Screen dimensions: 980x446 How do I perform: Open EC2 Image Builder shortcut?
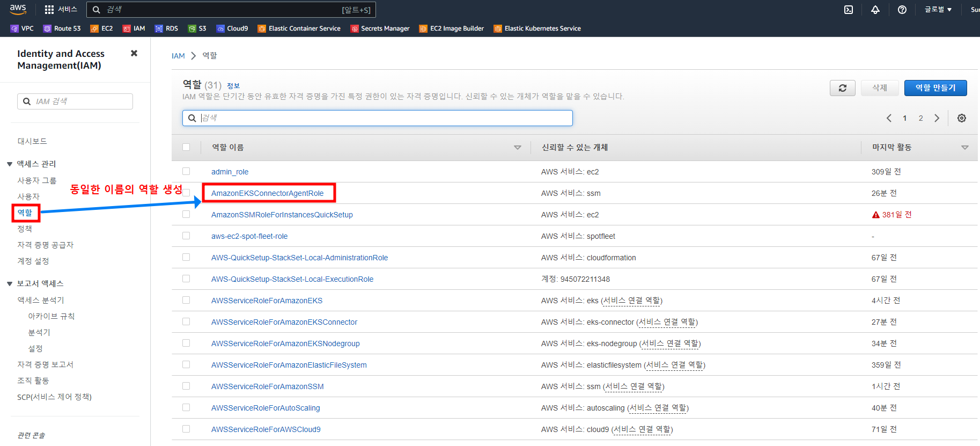452,28
